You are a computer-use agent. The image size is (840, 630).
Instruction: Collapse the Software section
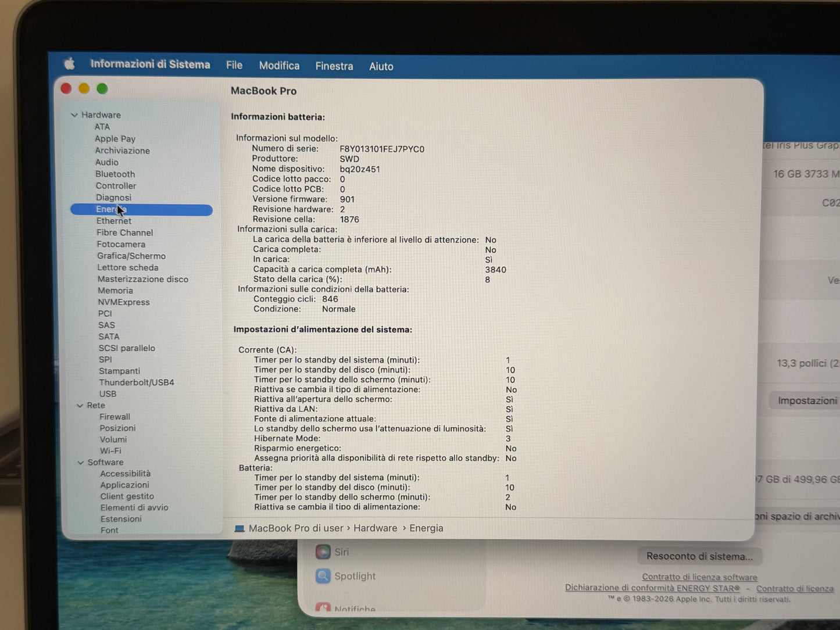81,463
